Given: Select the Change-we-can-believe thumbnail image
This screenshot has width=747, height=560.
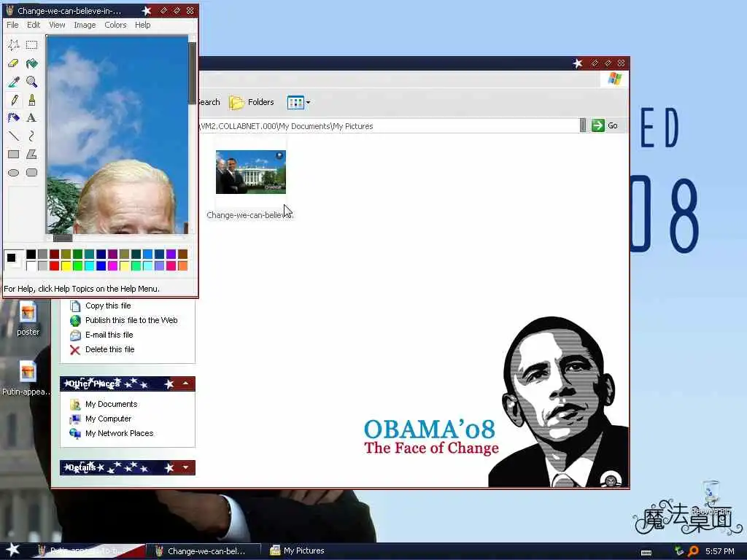Looking at the screenshot, I should tap(251, 172).
